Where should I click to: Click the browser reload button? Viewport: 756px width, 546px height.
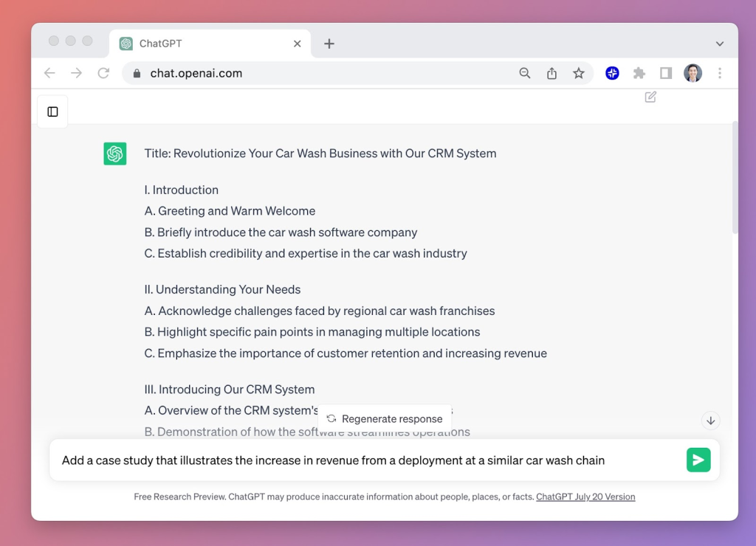[103, 73]
